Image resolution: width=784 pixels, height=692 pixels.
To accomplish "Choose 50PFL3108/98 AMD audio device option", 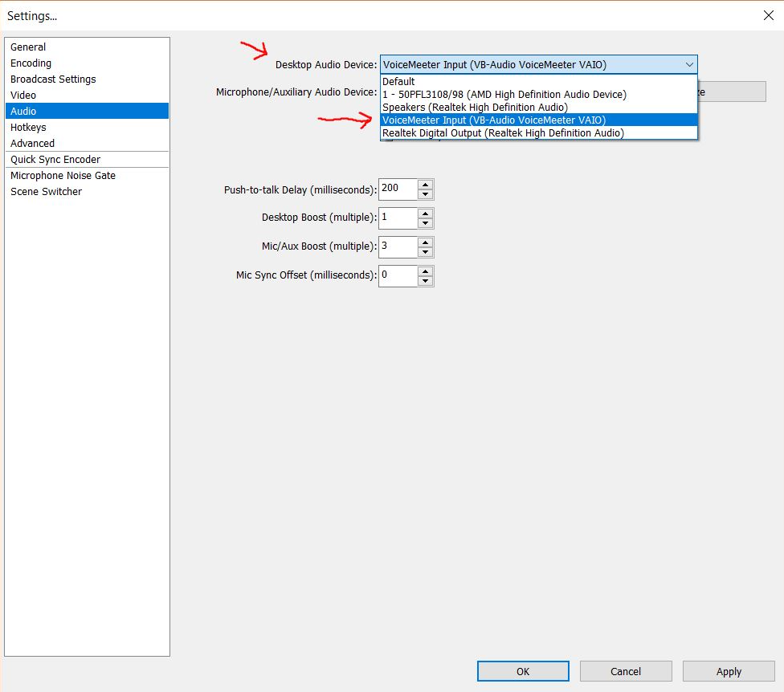I will pos(538,95).
